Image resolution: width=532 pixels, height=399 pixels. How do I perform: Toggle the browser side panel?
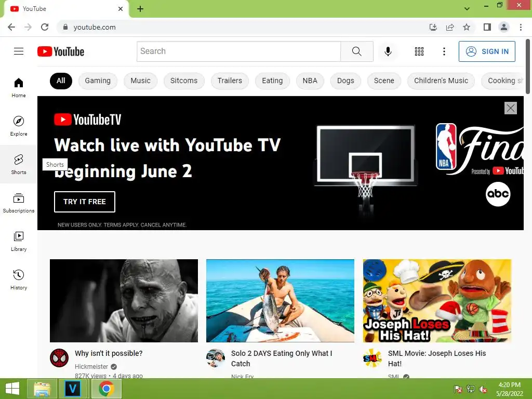[487, 27]
